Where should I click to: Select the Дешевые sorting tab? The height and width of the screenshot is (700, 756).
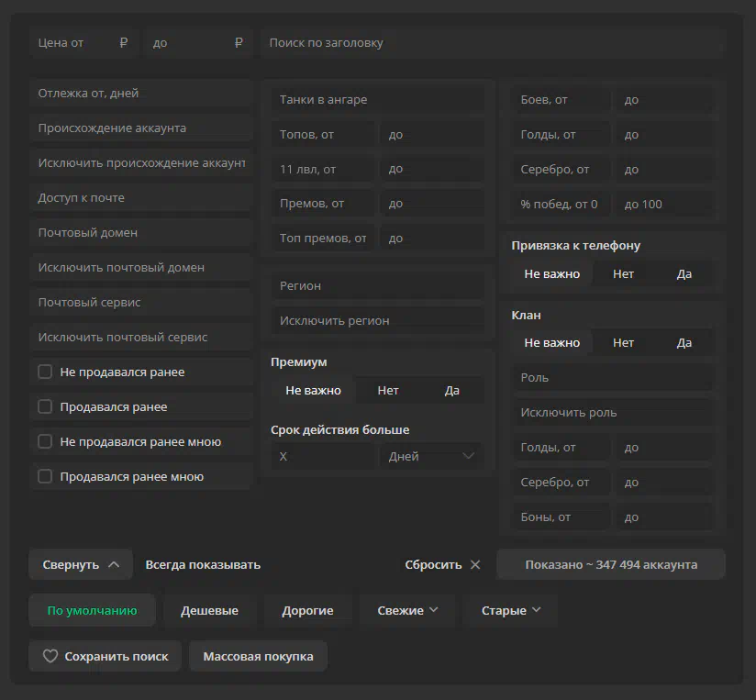[209, 610]
